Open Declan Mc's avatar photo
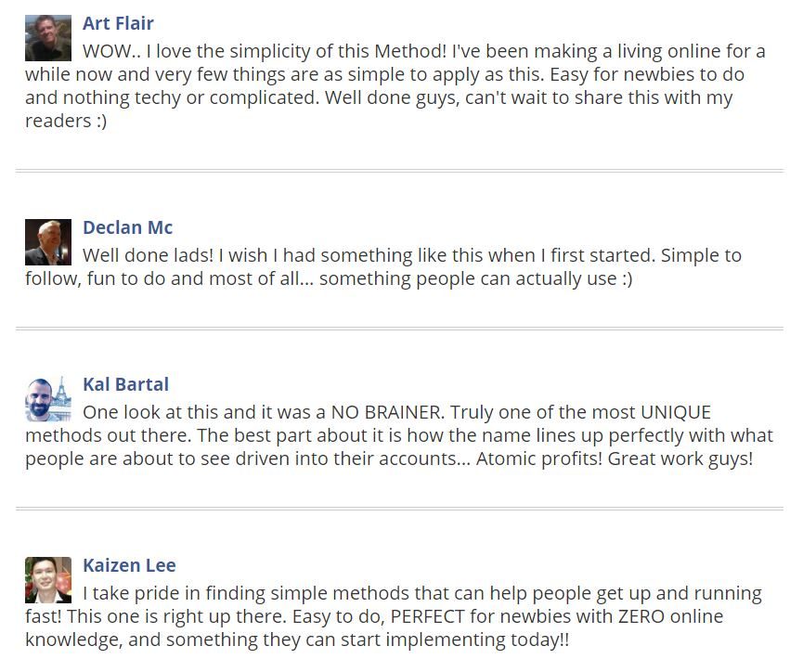Screen dimensions: 803x672 click(48, 242)
